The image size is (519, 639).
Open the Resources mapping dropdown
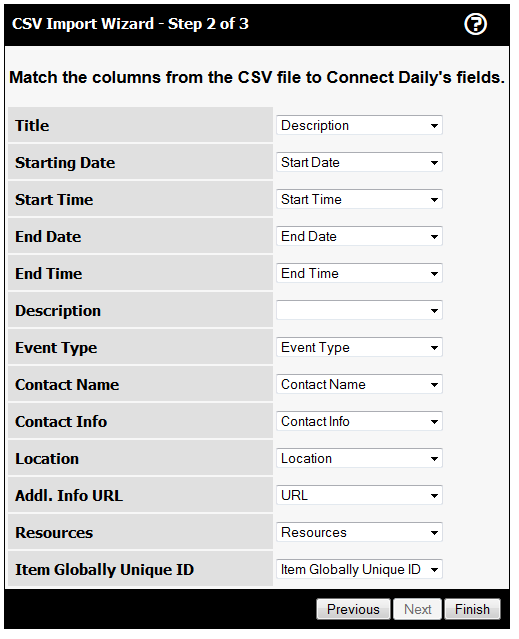point(359,533)
